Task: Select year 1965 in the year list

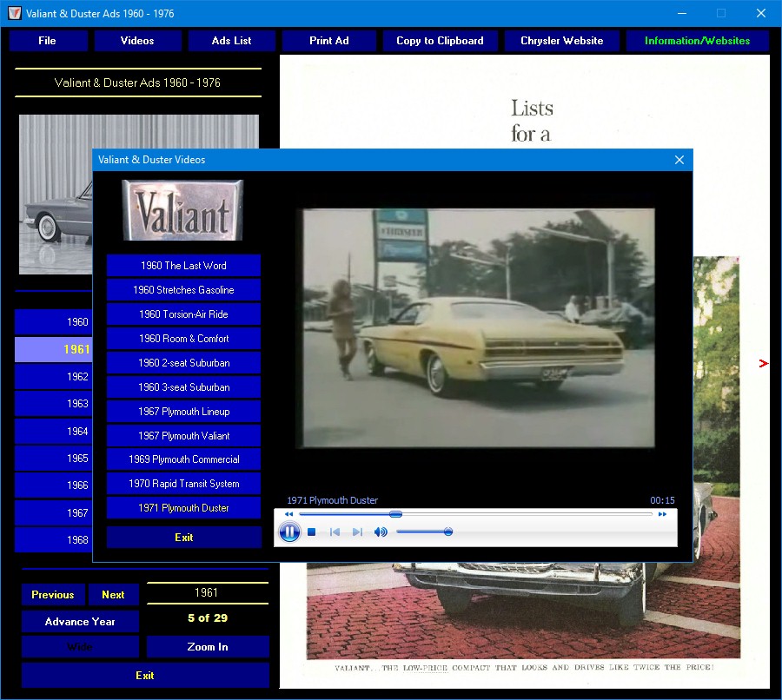Action: [x=54, y=459]
